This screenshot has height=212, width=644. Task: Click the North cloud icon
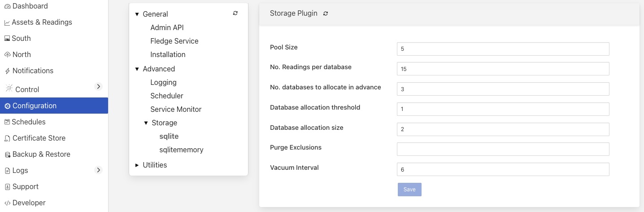[7, 55]
